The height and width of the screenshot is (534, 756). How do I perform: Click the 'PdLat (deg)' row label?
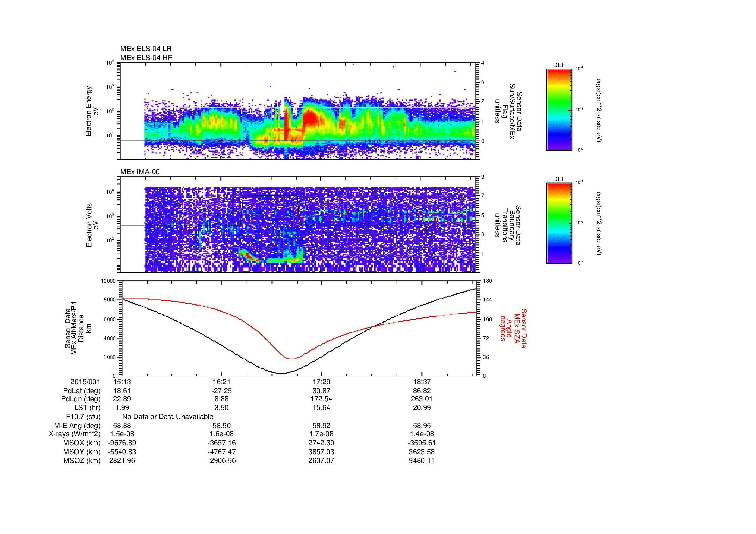[82, 391]
